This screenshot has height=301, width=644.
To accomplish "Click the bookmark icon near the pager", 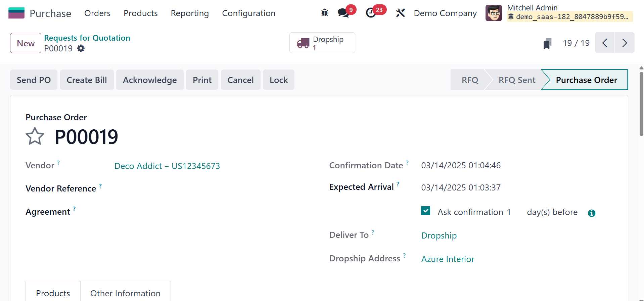I will [547, 43].
